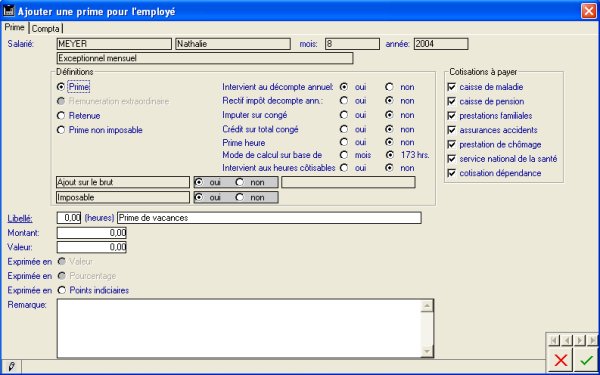Toggle assurances accidents checkbox
Screen dimensions: 600x375
tap(452, 130)
